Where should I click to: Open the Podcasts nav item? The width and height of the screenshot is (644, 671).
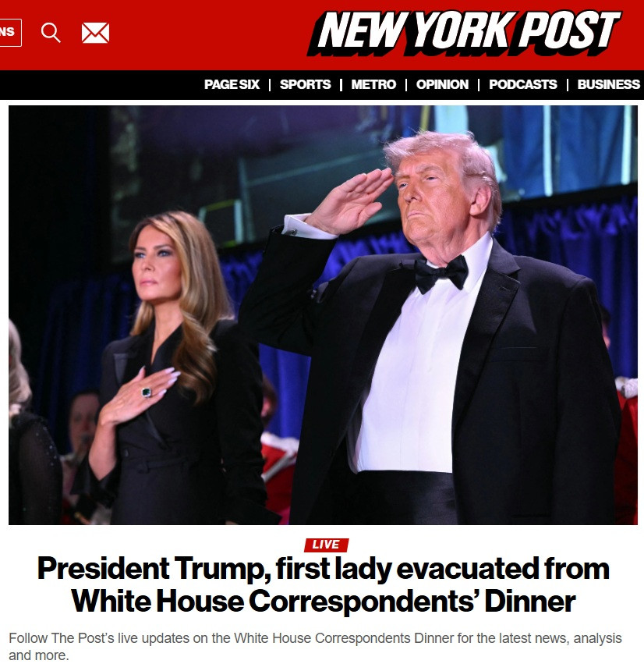(x=522, y=84)
